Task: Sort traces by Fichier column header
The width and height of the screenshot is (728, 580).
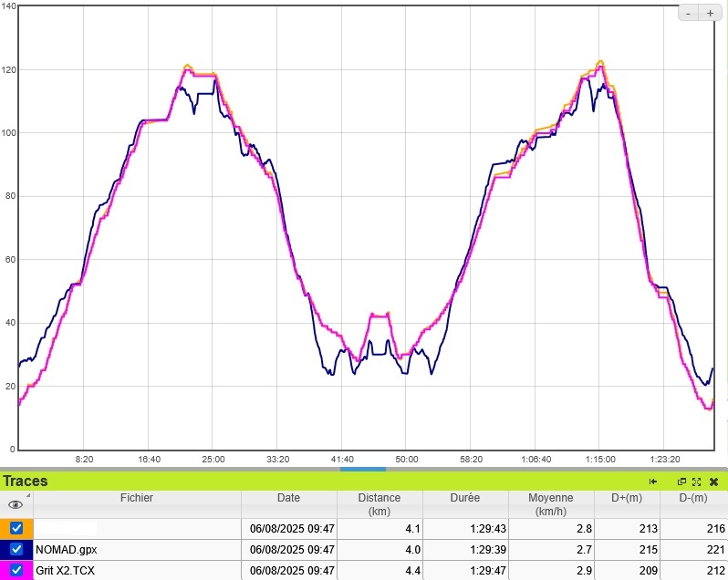Action: 136,499
